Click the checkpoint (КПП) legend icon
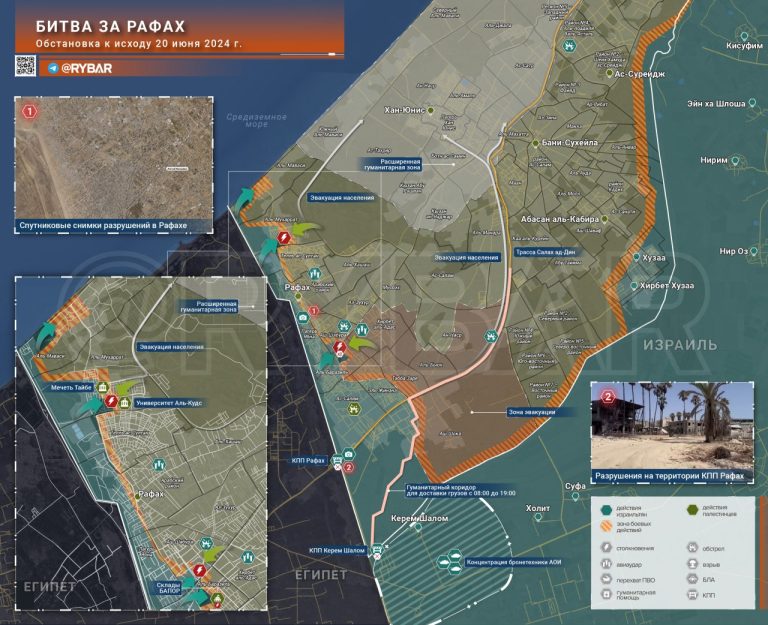Viewport: 768px width, 625px height. click(x=694, y=596)
